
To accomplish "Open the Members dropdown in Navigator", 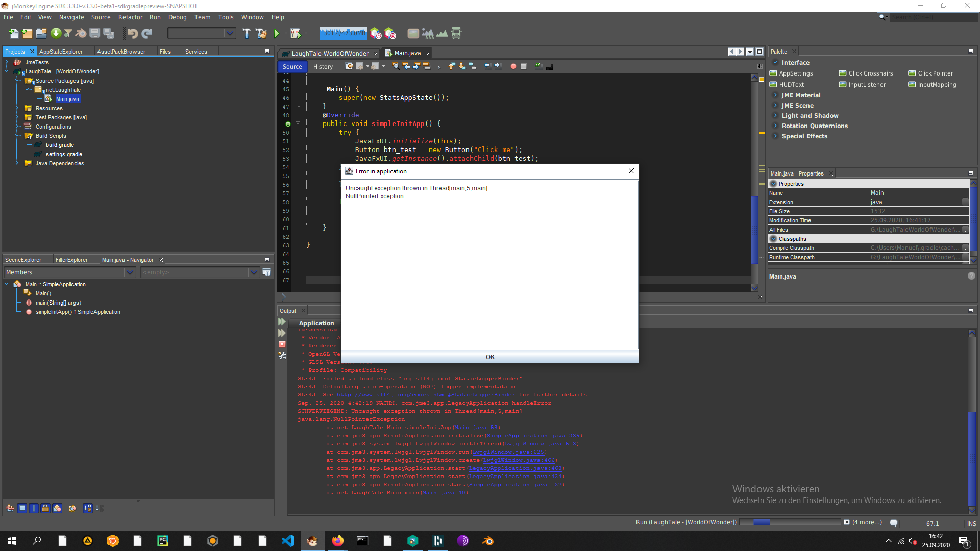I will [x=69, y=272].
